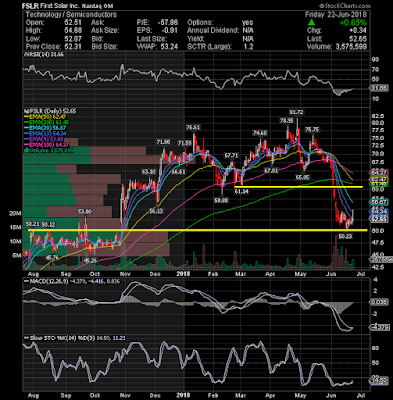
Task: Click the green EMA(200) legend entry
Action: click(47, 122)
